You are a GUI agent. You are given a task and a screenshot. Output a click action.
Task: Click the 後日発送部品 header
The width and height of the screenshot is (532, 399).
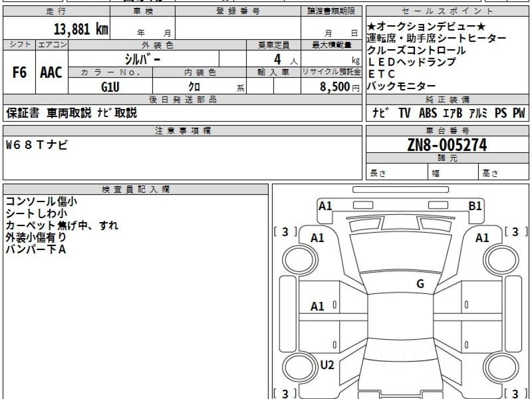(183, 100)
